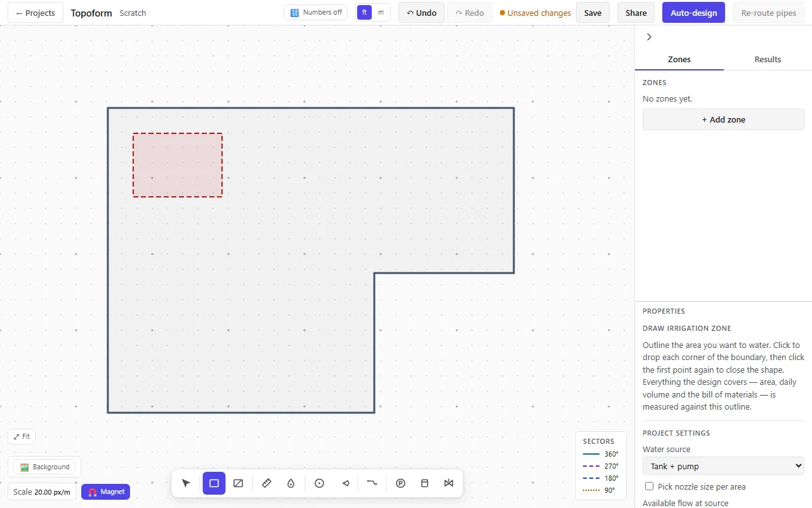Select the circled P pump tool
Viewport: 812px width, 508px height.
(400, 483)
